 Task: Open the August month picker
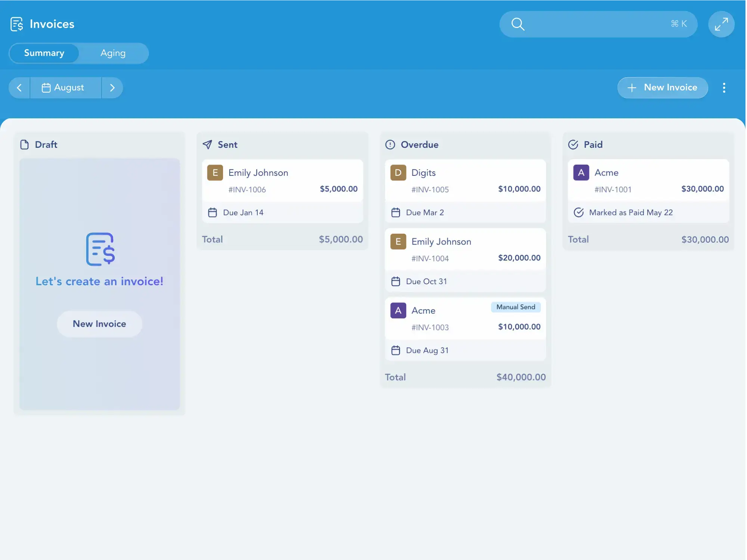pos(65,88)
